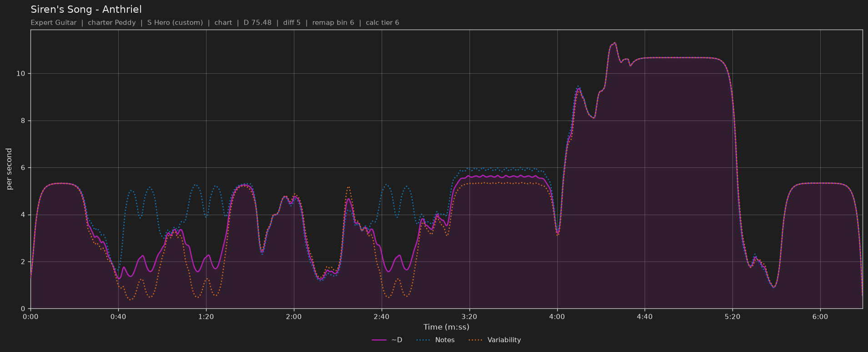This screenshot has height=352, width=868.
Task: Click the y-axis tick label 10
Action: tap(22, 74)
